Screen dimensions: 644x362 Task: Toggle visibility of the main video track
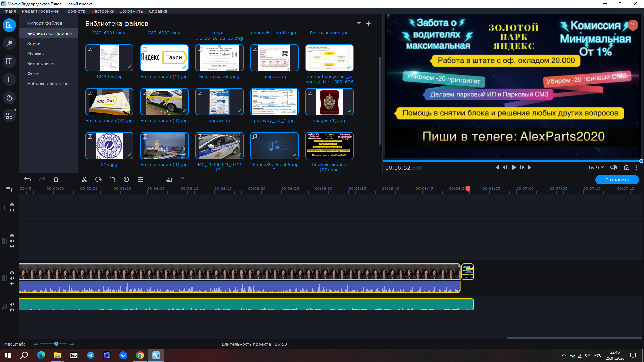(x=12, y=273)
